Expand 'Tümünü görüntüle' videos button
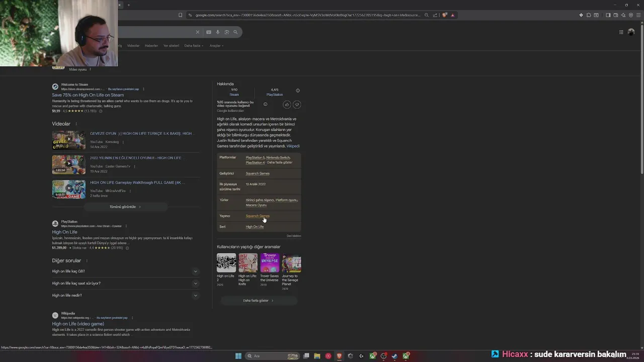Screen dimensions: 644x362 (x=125, y=207)
